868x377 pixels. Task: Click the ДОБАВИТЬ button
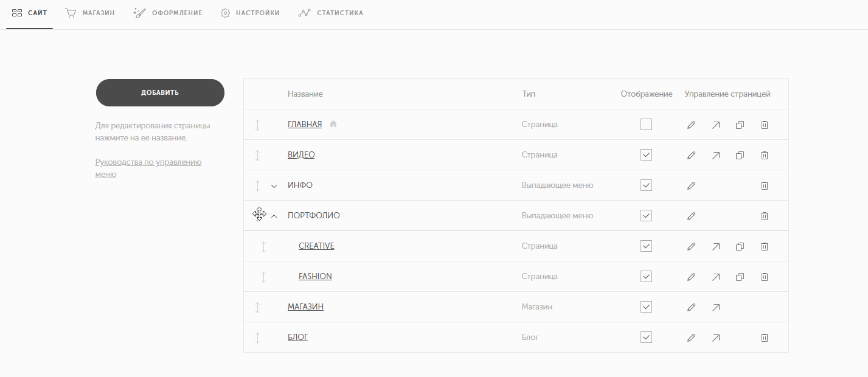(160, 92)
